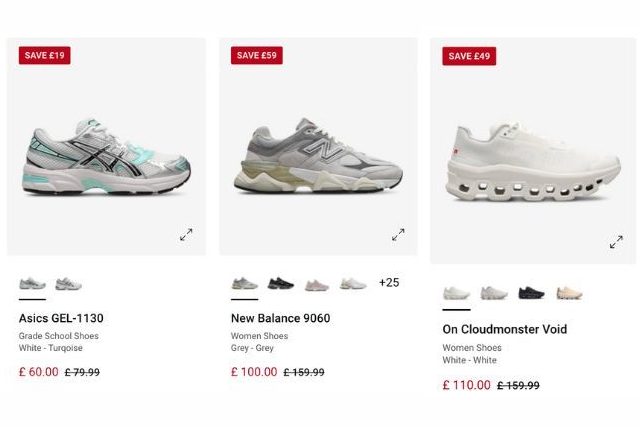640x427 pixels.
Task: Click the grey New Balance shoe main image
Action: [x=318, y=155]
